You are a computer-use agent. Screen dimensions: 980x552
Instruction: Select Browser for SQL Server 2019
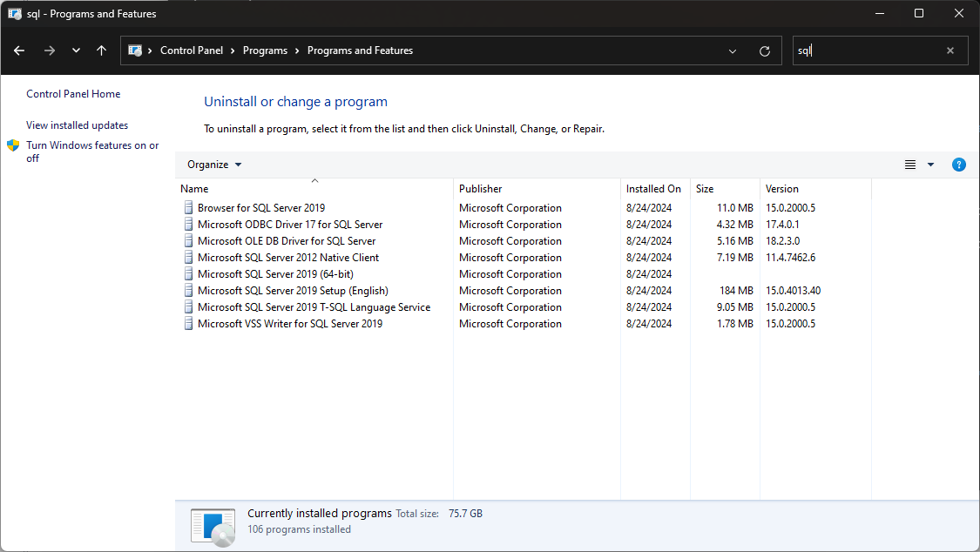point(261,208)
